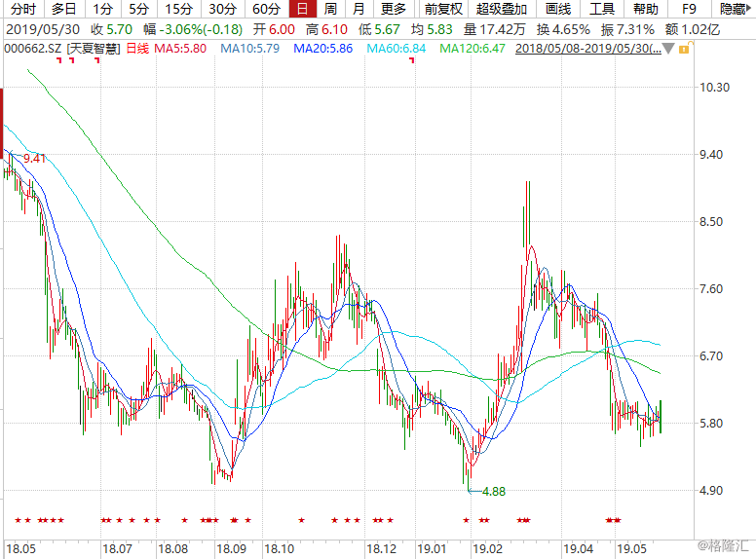Screen dimensions: 756x559
Task: Open the 多日 multi-day tab
Action: click(x=64, y=9)
